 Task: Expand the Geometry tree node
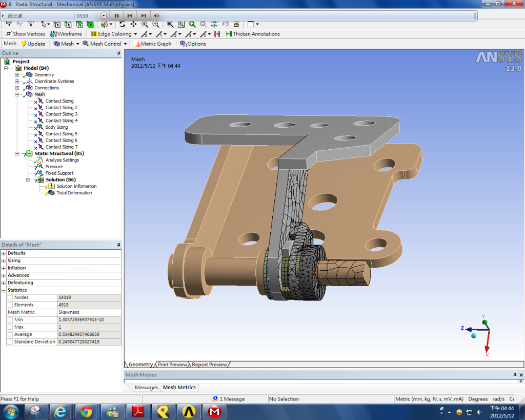click(x=17, y=75)
